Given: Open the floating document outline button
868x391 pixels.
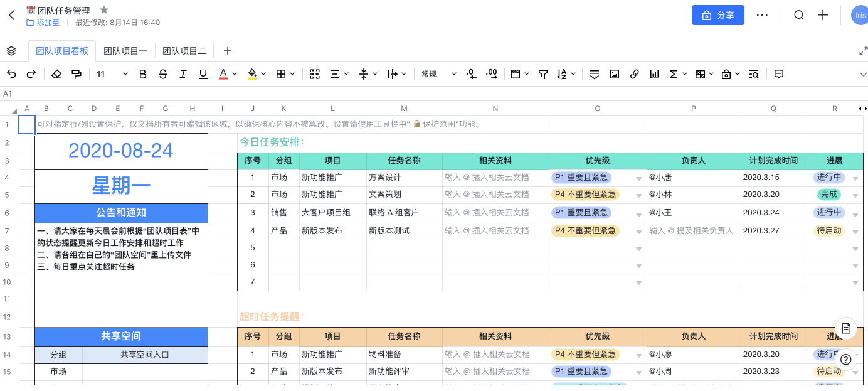Looking at the screenshot, I should (x=846, y=328).
